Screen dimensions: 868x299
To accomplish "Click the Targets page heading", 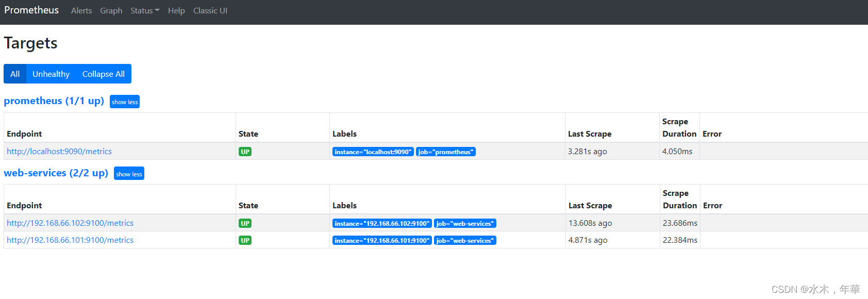I will click(30, 43).
